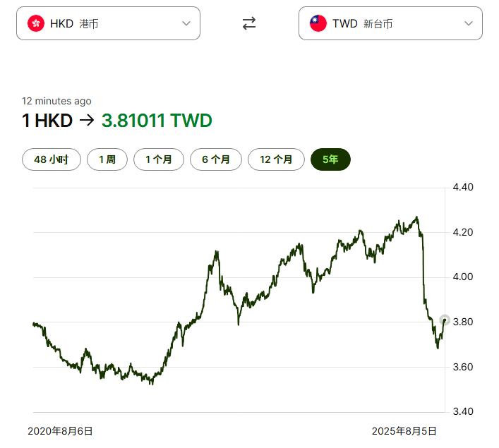Click the 2025年8月5日 end date label
499x448 pixels.
coord(404,431)
